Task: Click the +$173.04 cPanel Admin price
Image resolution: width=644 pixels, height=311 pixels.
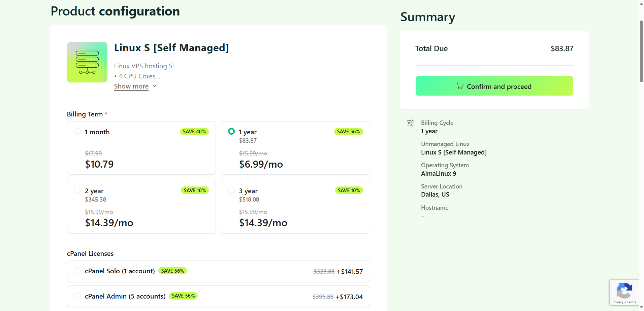Action: tap(349, 297)
